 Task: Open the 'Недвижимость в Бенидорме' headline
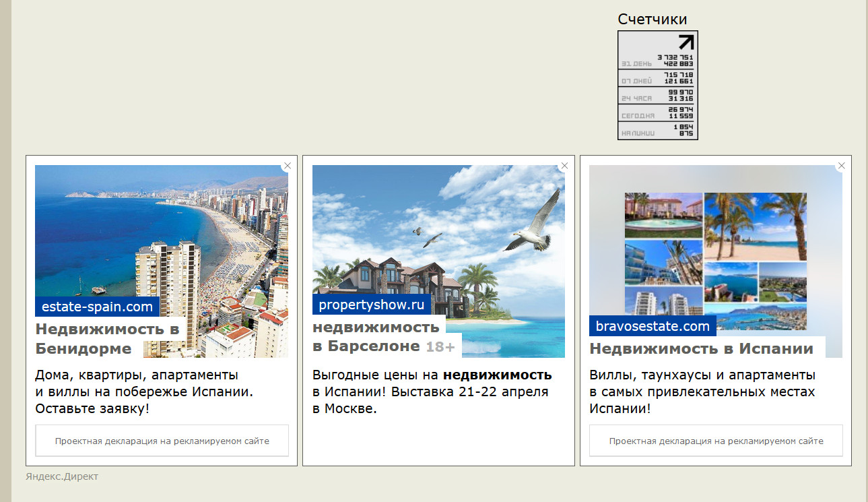click(108, 339)
